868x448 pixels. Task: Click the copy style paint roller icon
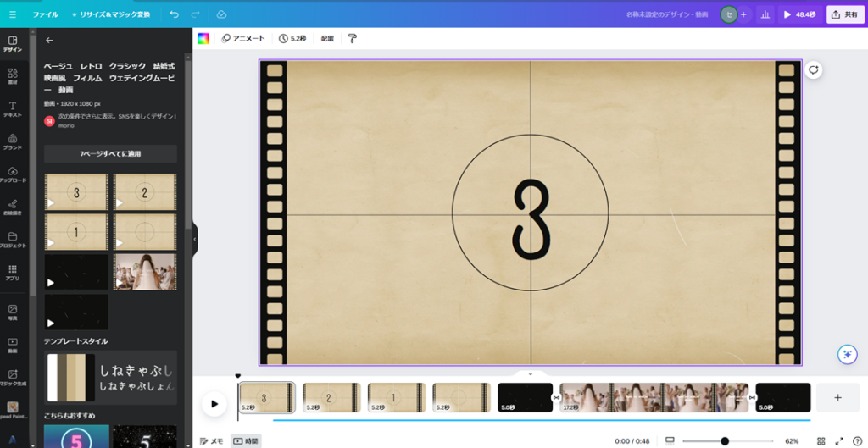pyautogui.click(x=353, y=38)
